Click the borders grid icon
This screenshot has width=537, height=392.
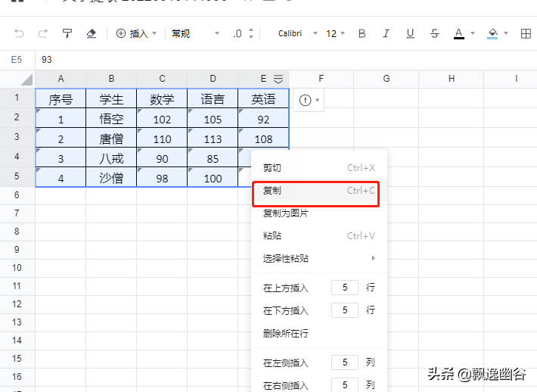pyautogui.click(x=526, y=33)
